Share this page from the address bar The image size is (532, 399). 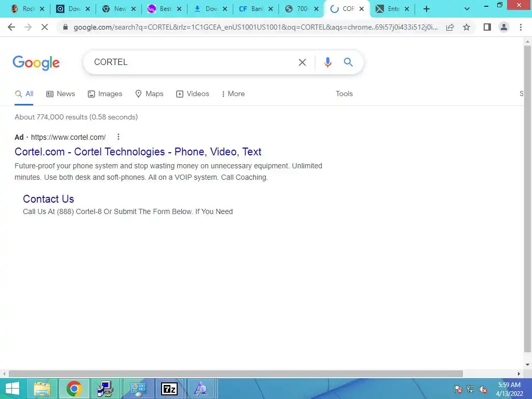pyautogui.click(x=450, y=27)
